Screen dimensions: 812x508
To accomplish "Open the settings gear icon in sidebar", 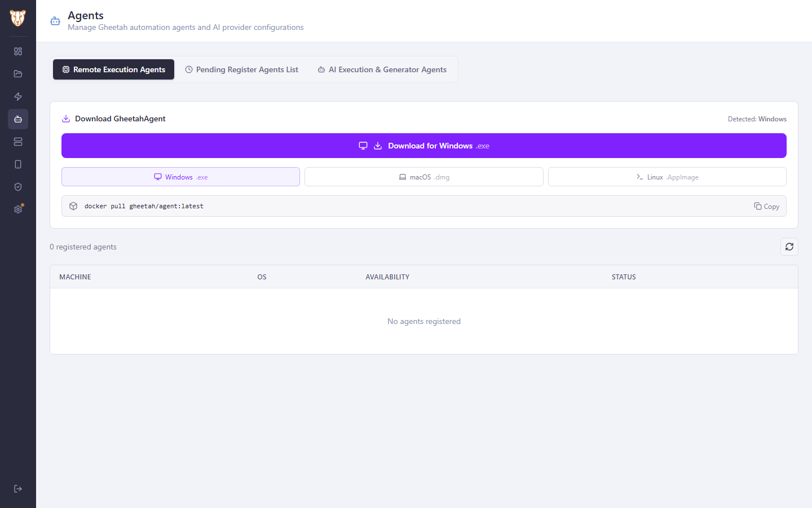I will click(18, 209).
